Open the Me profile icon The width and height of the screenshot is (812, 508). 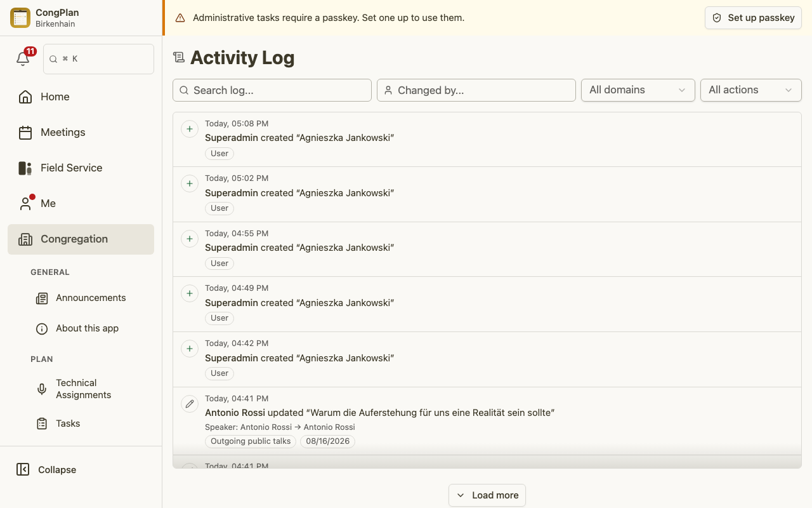[25, 203]
